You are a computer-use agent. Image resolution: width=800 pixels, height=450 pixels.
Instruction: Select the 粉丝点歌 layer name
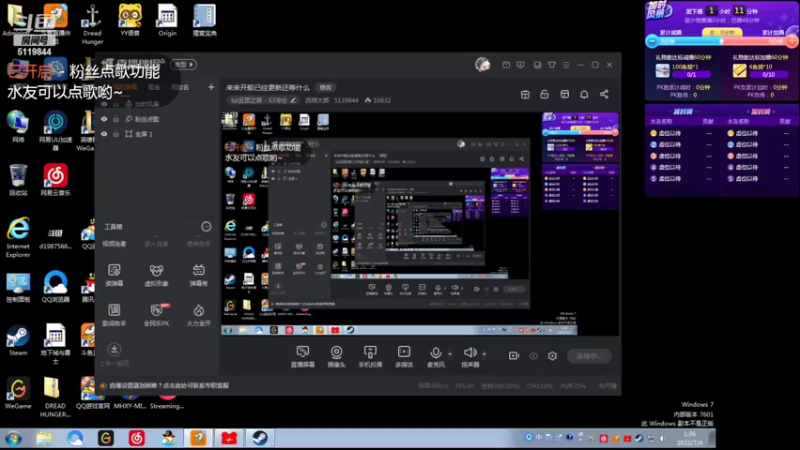[x=147, y=119]
